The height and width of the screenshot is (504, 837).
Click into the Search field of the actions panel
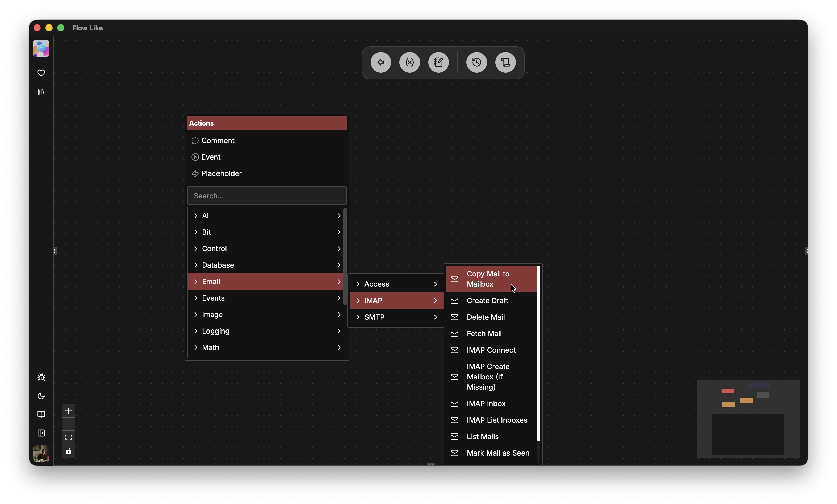tap(266, 195)
